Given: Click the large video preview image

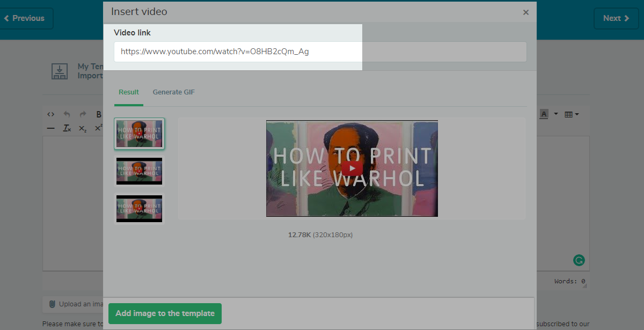Looking at the screenshot, I should [x=352, y=168].
